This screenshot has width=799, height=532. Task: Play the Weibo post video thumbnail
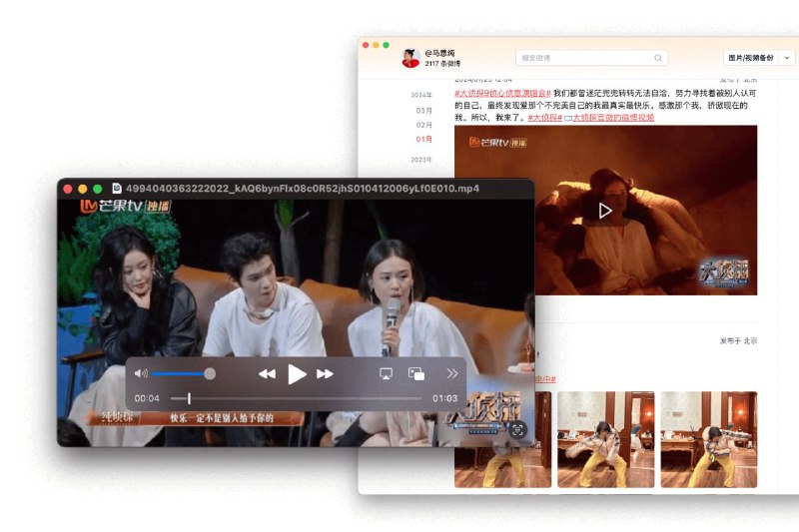[605, 211]
